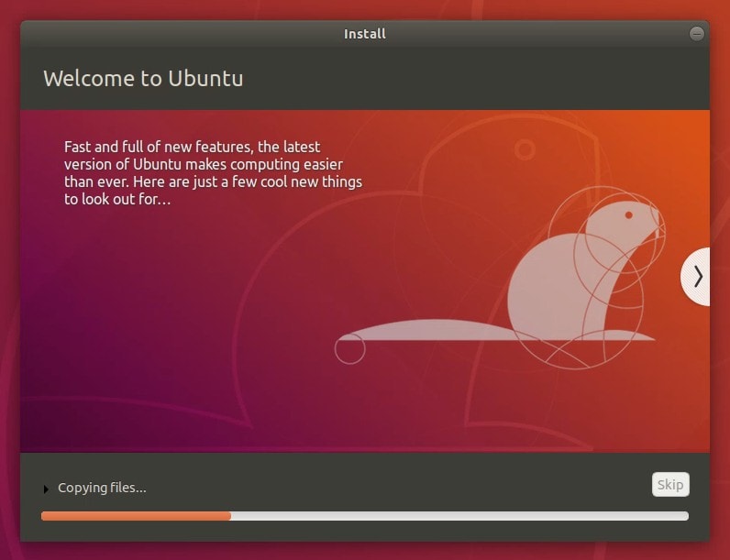Click the 'Copying files...' status label
This screenshot has height=560, width=730.
pyautogui.click(x=102, y=488)
